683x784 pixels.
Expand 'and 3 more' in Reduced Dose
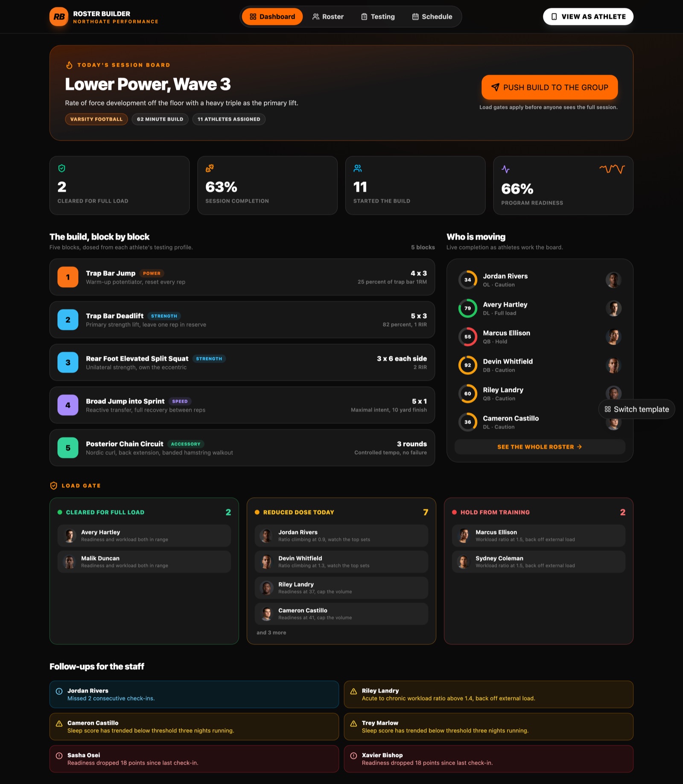coord(271,632)
